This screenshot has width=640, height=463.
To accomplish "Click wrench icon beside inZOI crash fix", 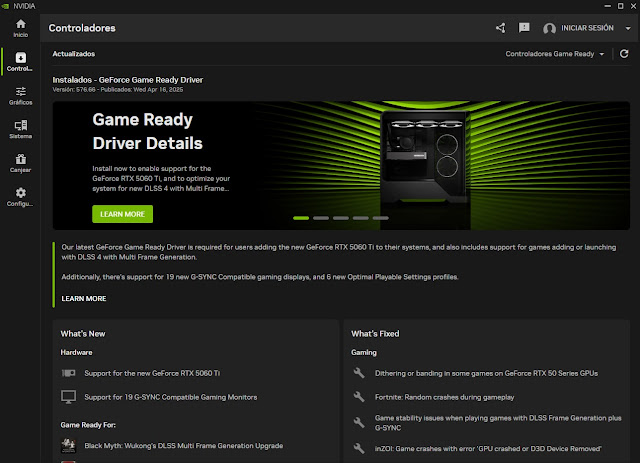I will (x=359, y=448).
